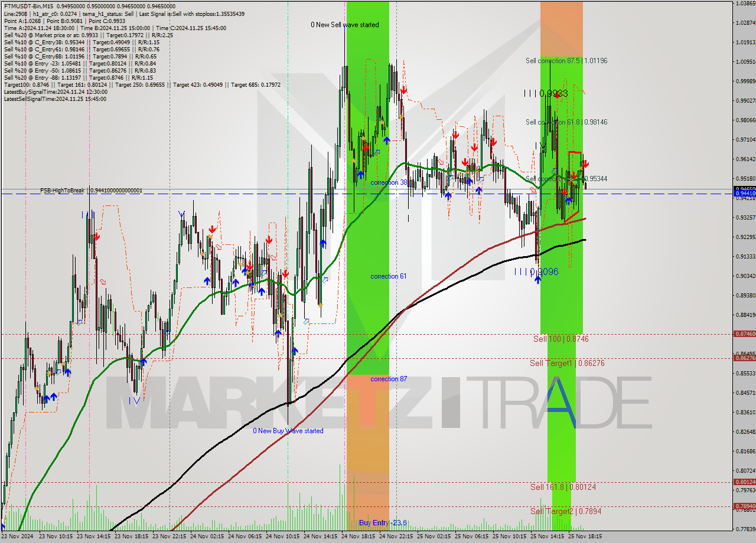Click the '| | | 0.9933' point label
This screenshot has height=543, width=756.
coord(545,93)
